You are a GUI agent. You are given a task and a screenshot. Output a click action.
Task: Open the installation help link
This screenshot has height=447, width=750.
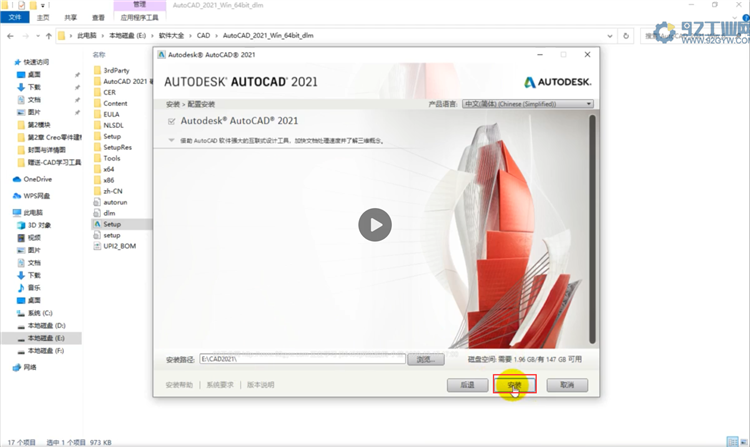click(x=179, y=385)
